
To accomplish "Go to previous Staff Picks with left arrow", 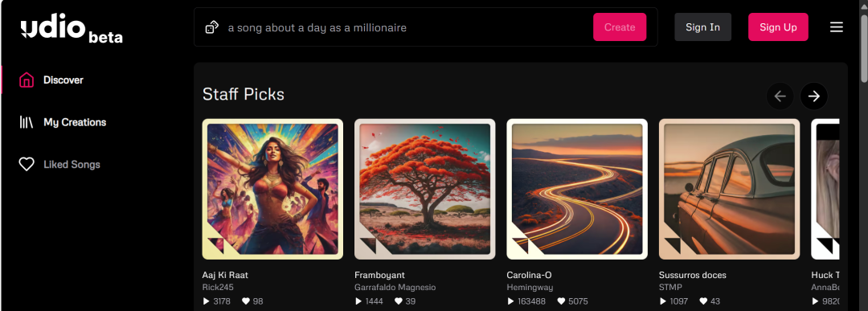I will coord(780,96).
